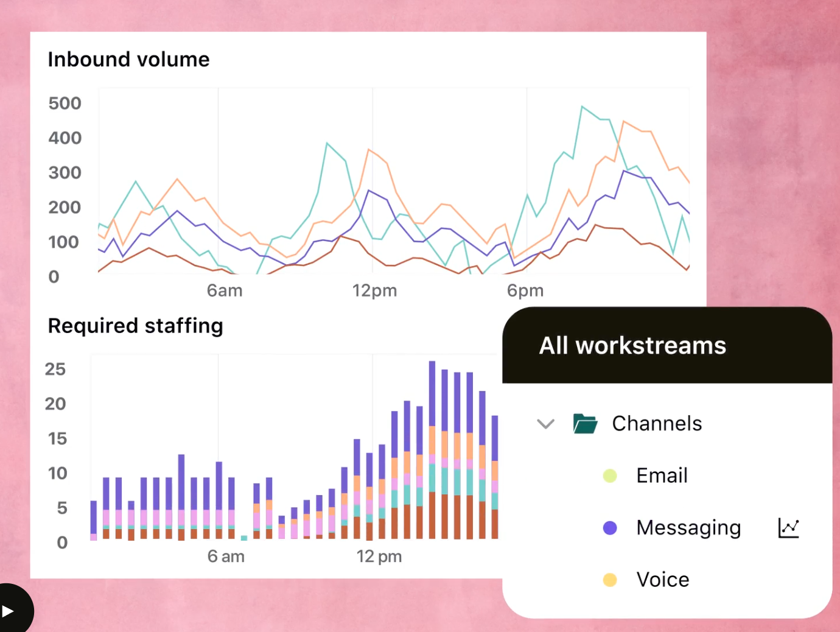Click the 6 am label on Required staffing

226,557
